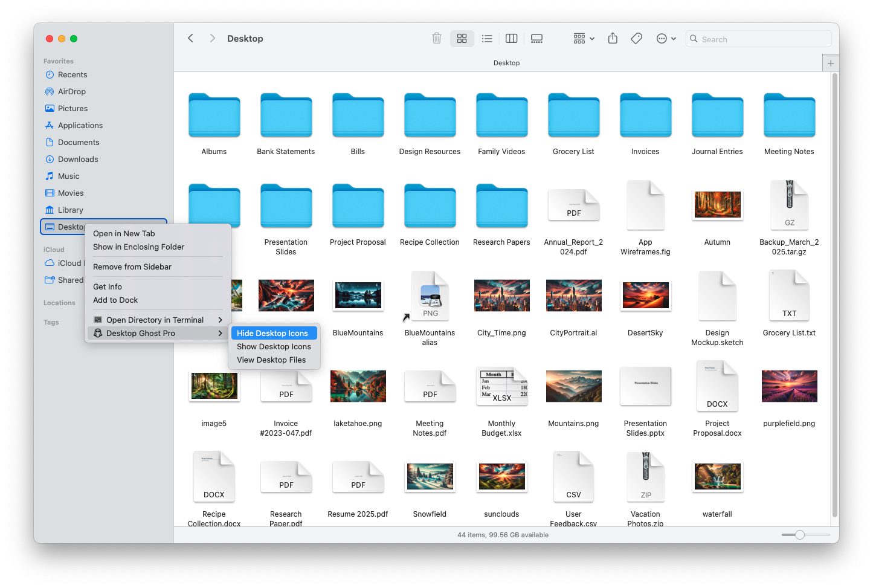Select Hide Desktop Icons
Viewport: 873px width, 588px height.
(x=274, y=334)
